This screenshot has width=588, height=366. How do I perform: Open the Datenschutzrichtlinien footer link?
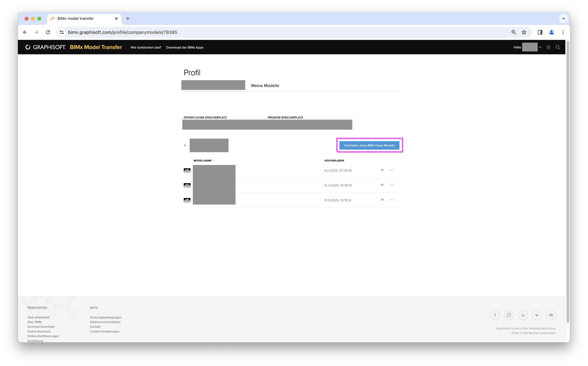tap(105, 322)
